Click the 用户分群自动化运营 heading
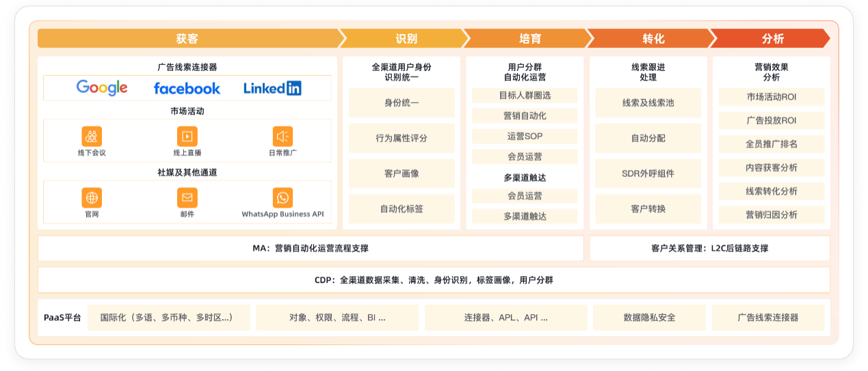 pos(525,72)
